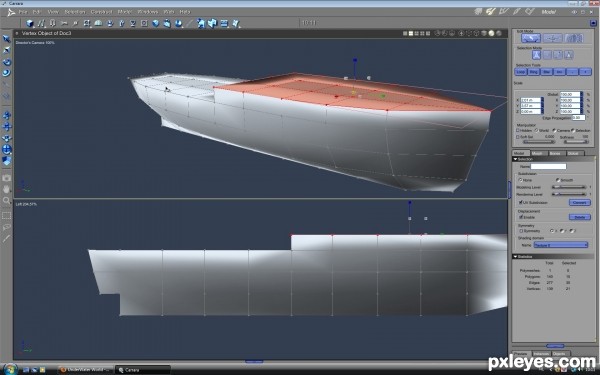Select the hand pan tool in left toolbar

(x=7, y=189)
